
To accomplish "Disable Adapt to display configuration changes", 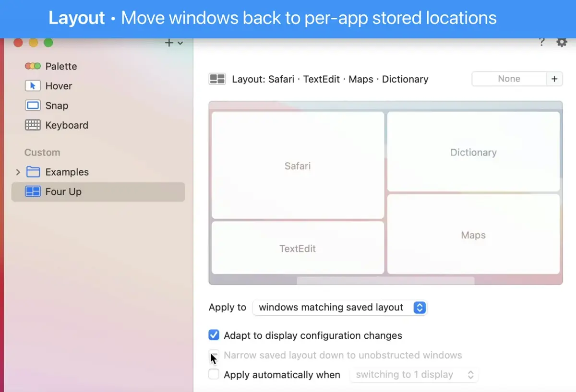I will (x=213, y=335).
